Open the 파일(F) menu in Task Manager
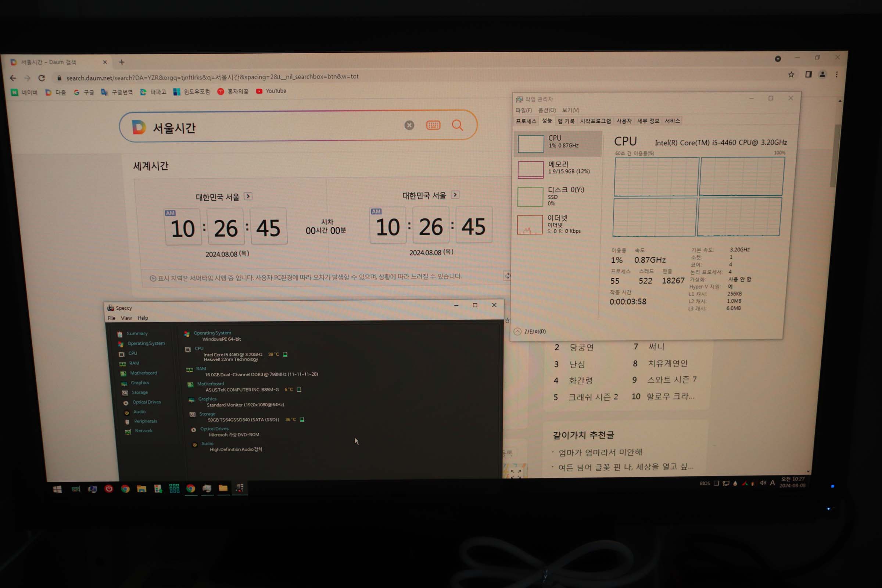882x588 pixels. (x=523, y=110)
